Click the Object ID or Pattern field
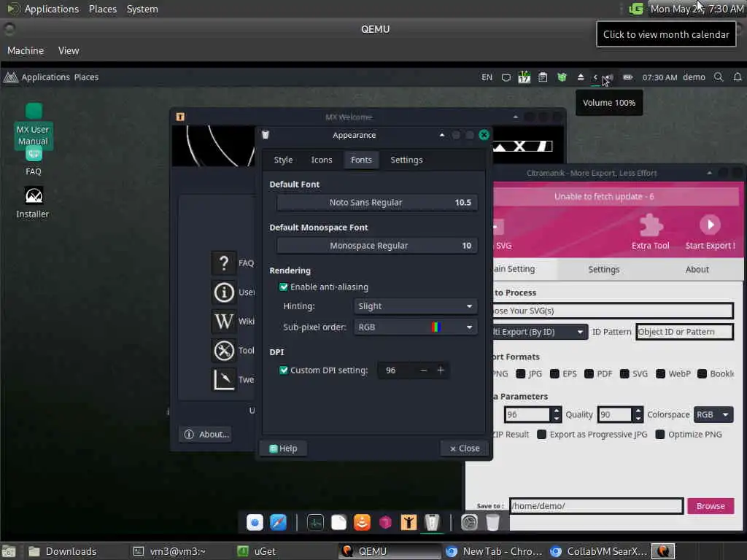 pos(684,332)
